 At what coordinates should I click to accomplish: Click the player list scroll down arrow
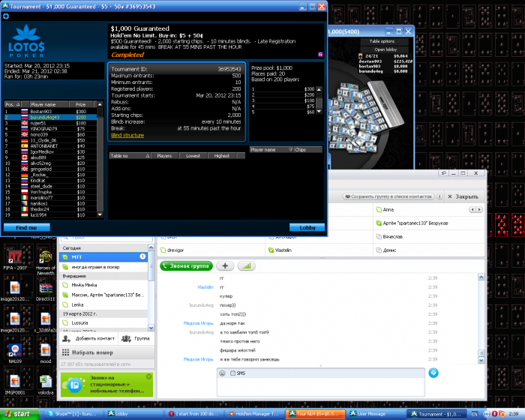100,214
